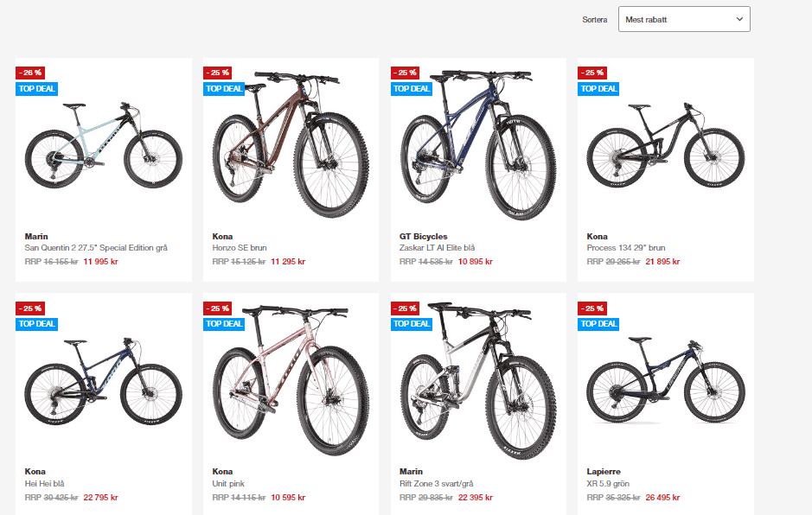Click the TOP DEAL badge on Lapierre XR 5.9

598,324
